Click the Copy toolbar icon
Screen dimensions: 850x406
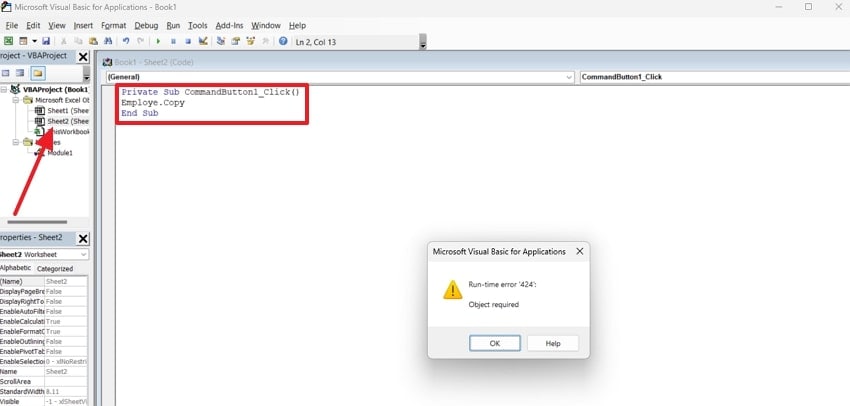click(x=78, y=41)
